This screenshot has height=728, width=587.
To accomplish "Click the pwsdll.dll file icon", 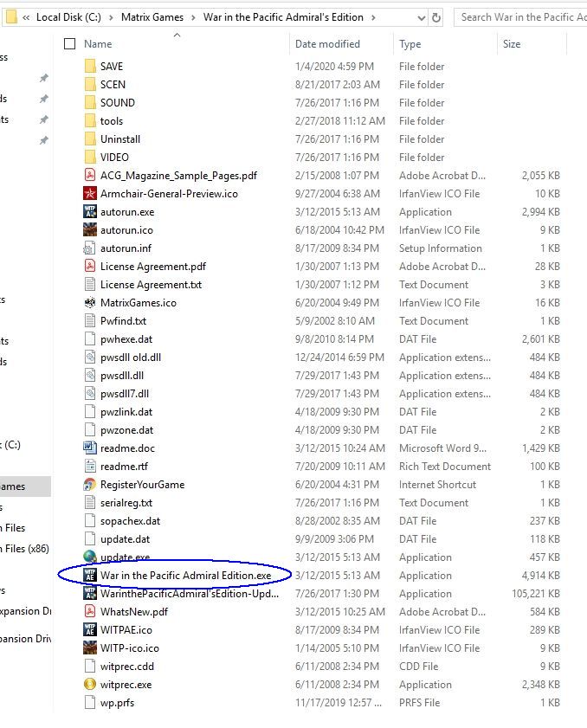I will click(x=90, y=375).
